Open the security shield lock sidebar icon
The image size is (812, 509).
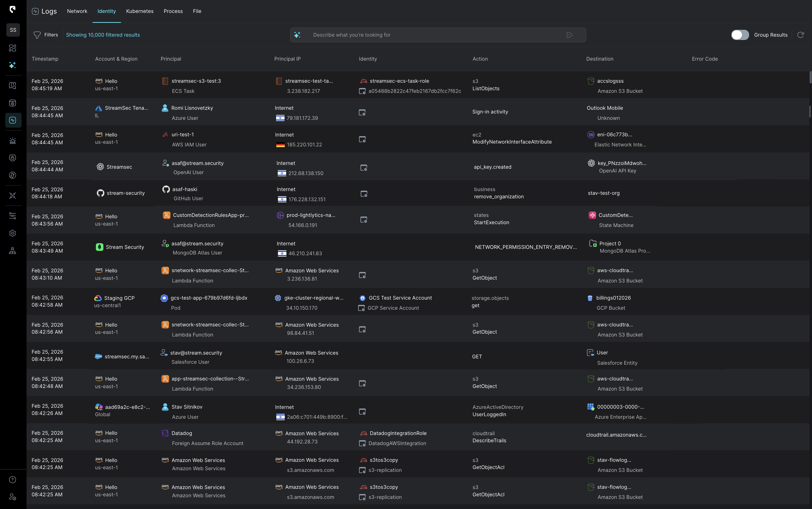coord(13,158)
